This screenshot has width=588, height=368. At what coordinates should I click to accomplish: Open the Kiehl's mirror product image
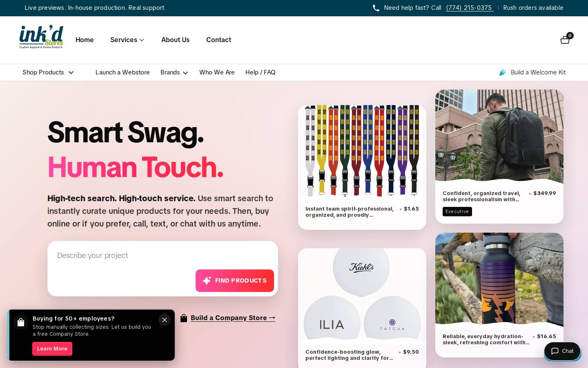click(x=362, y=294)
